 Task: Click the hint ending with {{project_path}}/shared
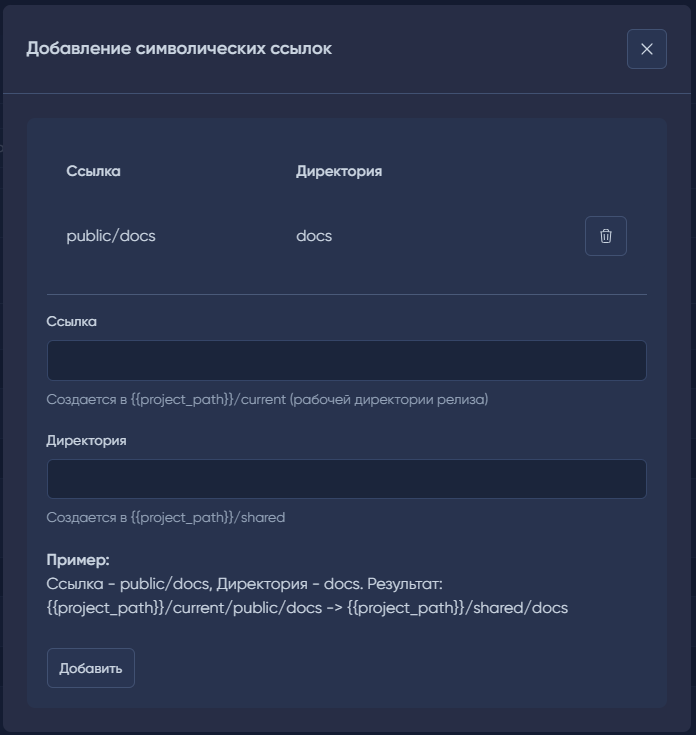tap(166, 517)
